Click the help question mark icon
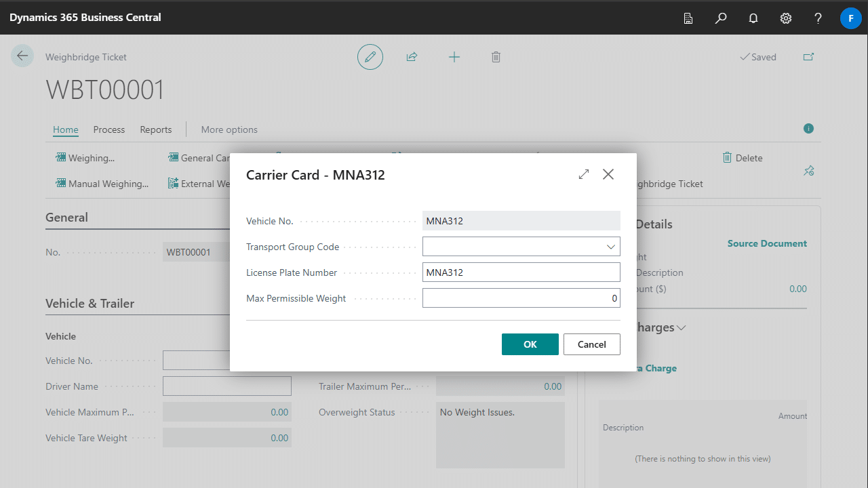Image resolution: width=868 pixels, height=488 pixels. coord(818,18)
